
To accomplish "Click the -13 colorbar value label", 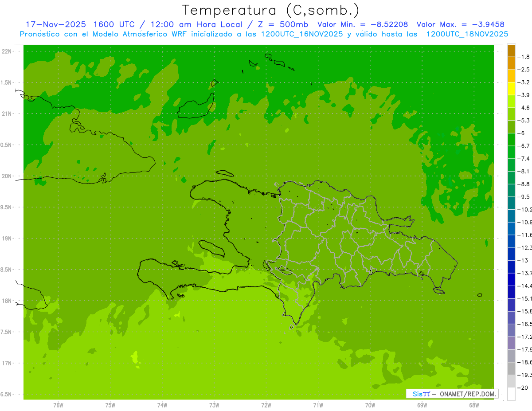I will (x=523, y=260).
